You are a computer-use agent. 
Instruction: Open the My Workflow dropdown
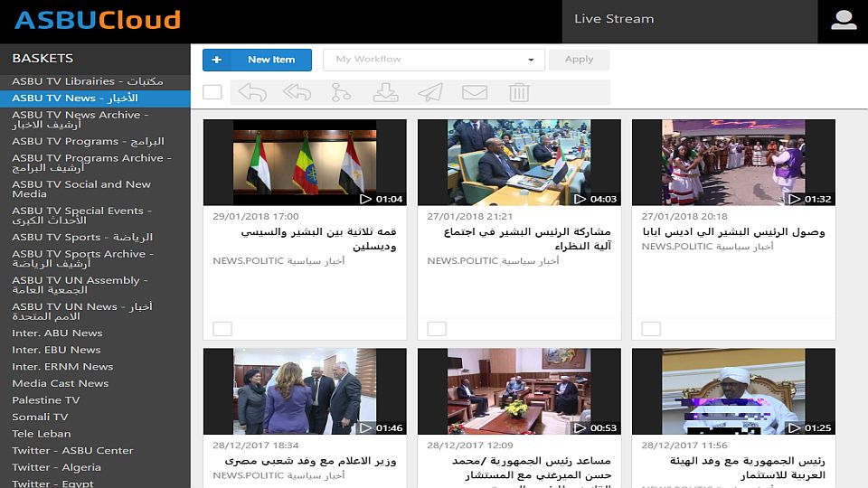coord(434,60)
